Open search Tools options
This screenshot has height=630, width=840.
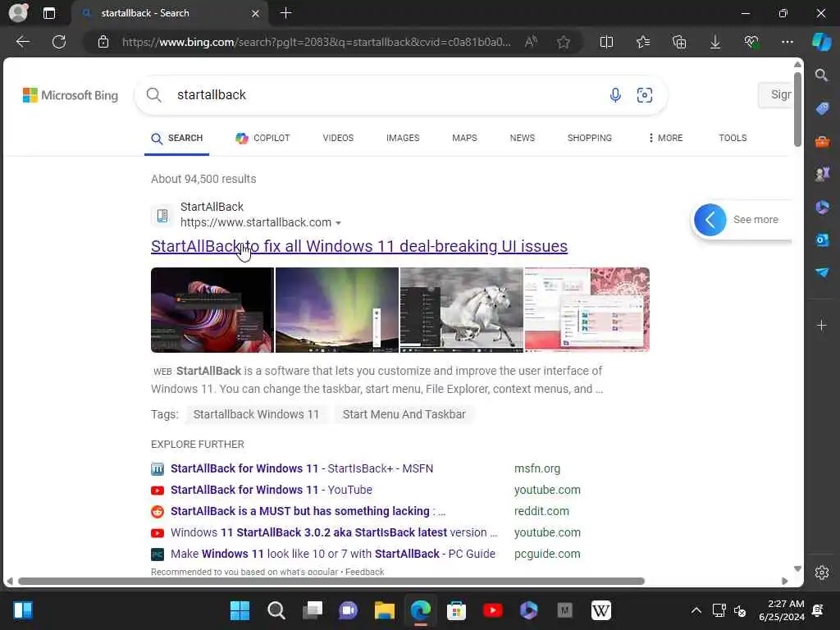(x=733, y=138)
